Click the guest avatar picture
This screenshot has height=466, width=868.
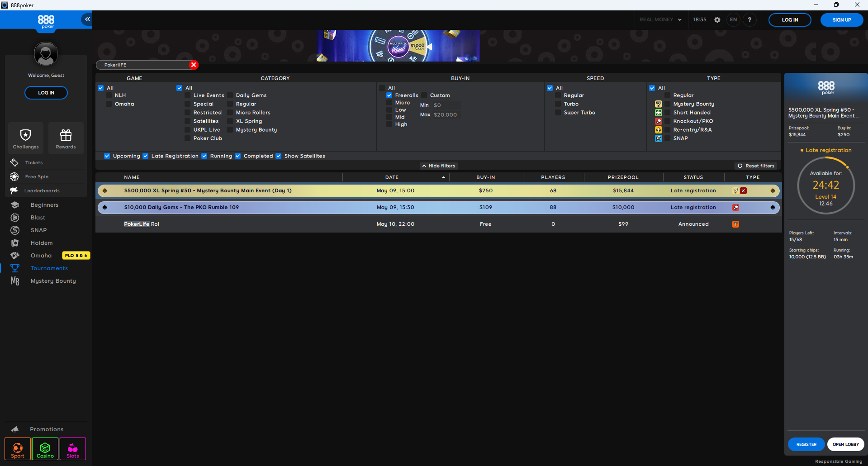[46, 54]
